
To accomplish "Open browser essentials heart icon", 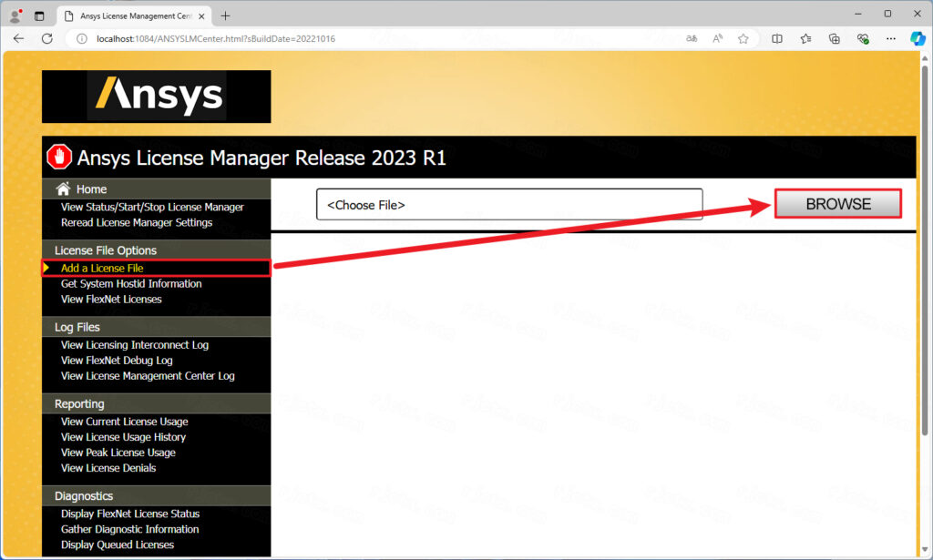I will (863, 38).
